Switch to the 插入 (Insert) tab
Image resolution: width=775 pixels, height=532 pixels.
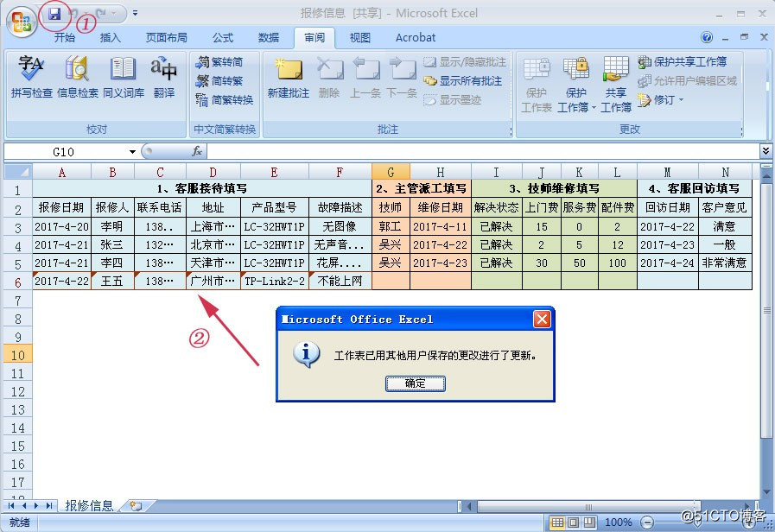pos(111,37)
